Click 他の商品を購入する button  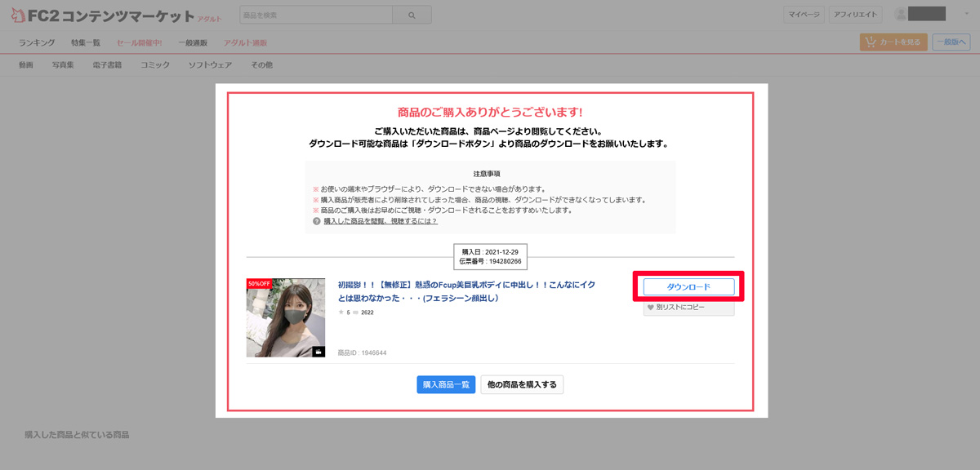(x=522, y=384)
